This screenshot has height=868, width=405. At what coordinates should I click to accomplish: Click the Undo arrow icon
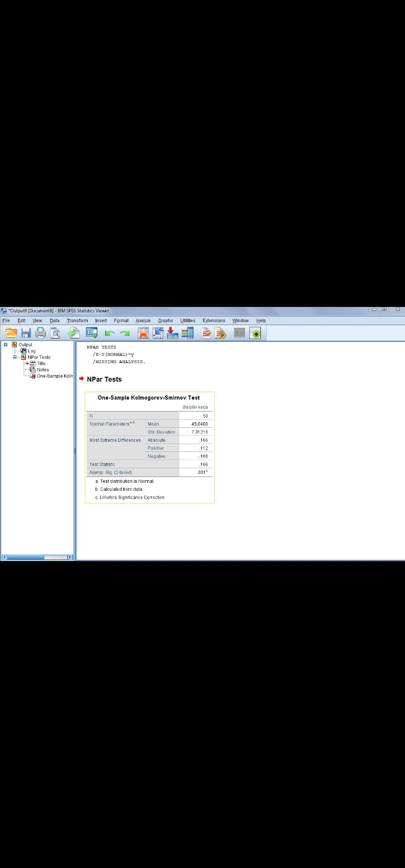tap(109, 334)
